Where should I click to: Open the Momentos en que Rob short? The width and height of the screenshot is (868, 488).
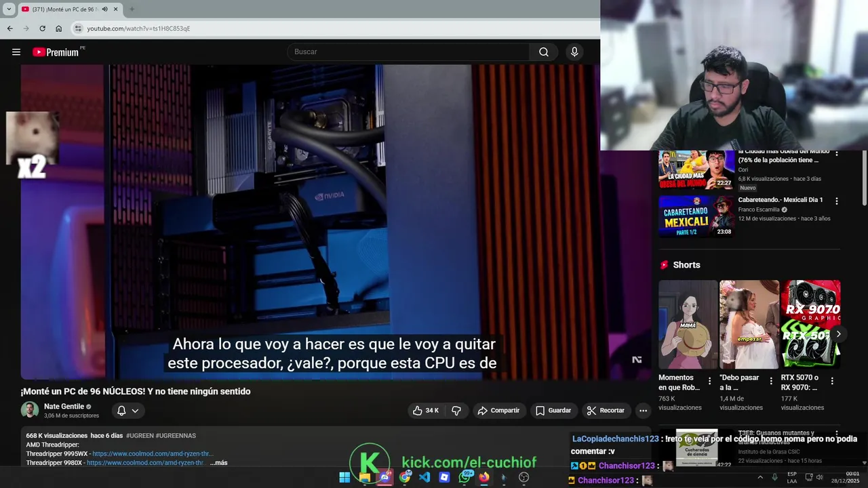[x=688, y=324]
